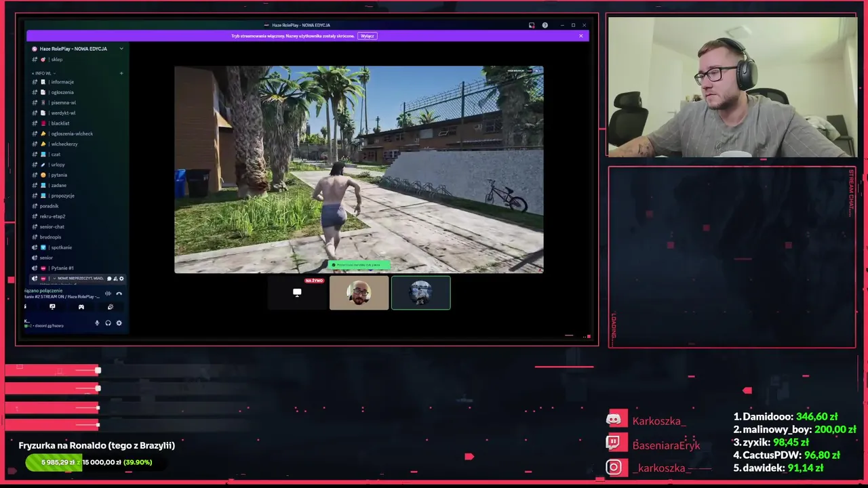Screen dimensions: 868x488
Task: Mute microphone in Discord user panel
Action: coord(97,323)
